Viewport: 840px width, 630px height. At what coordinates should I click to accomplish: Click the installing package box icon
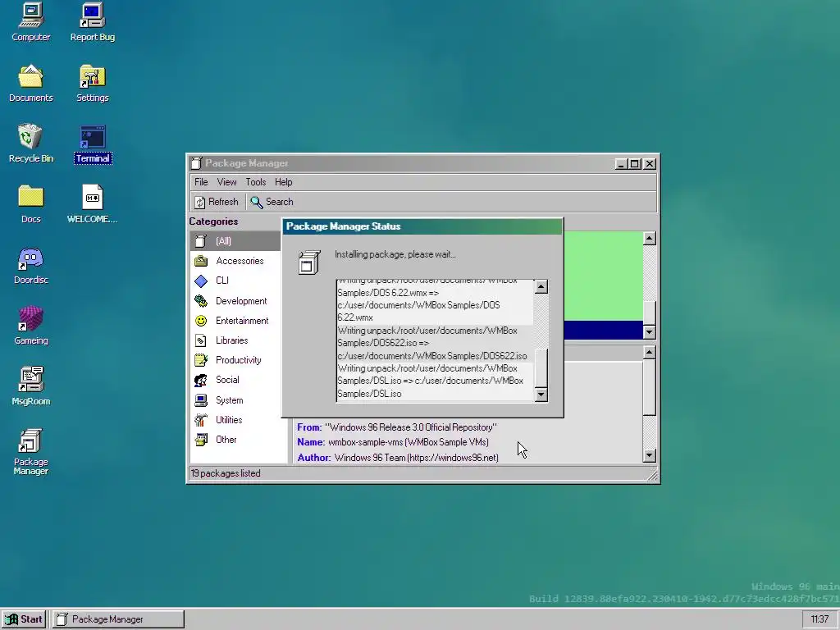pyautogui.click(x=309, y=262)
